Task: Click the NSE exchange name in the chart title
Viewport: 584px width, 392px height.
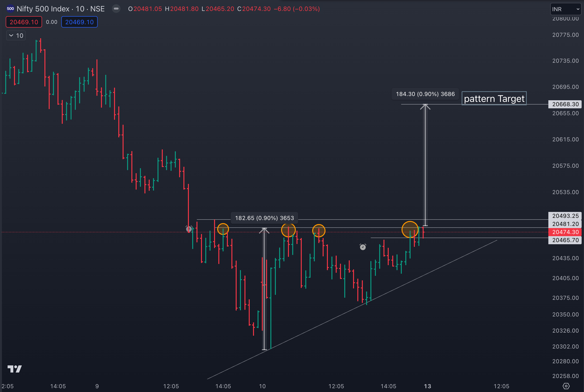Action: click(97, 9)
